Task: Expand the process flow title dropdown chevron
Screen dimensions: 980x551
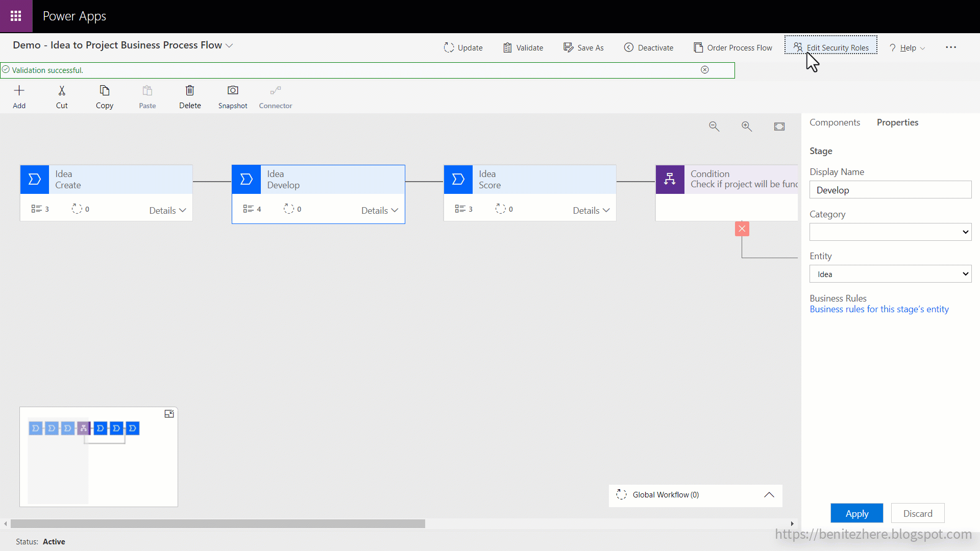Action: pyautogui.click(x=230, y=45)
